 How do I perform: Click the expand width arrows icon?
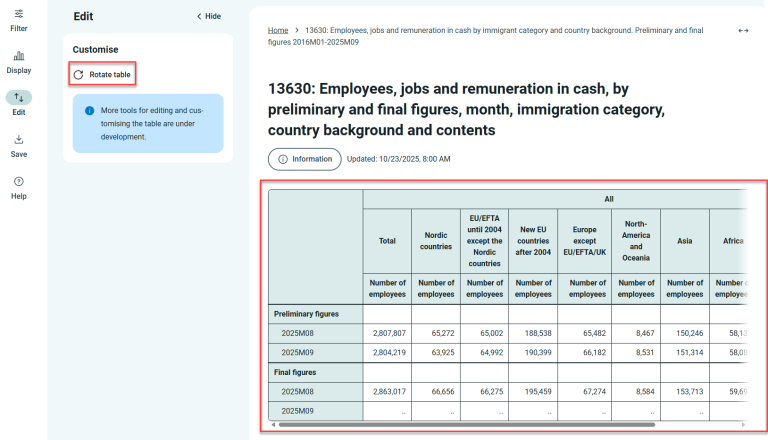point(743,31)
